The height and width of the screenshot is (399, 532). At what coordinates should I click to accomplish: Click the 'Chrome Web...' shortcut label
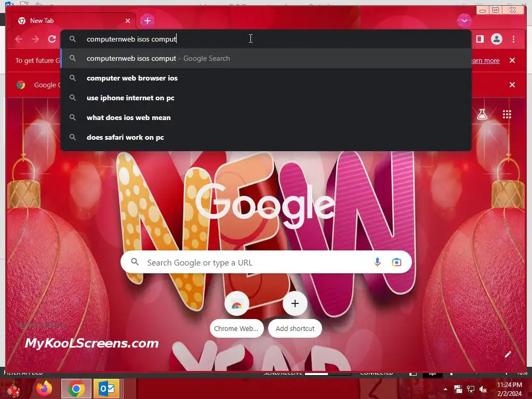tap(236, 328)
